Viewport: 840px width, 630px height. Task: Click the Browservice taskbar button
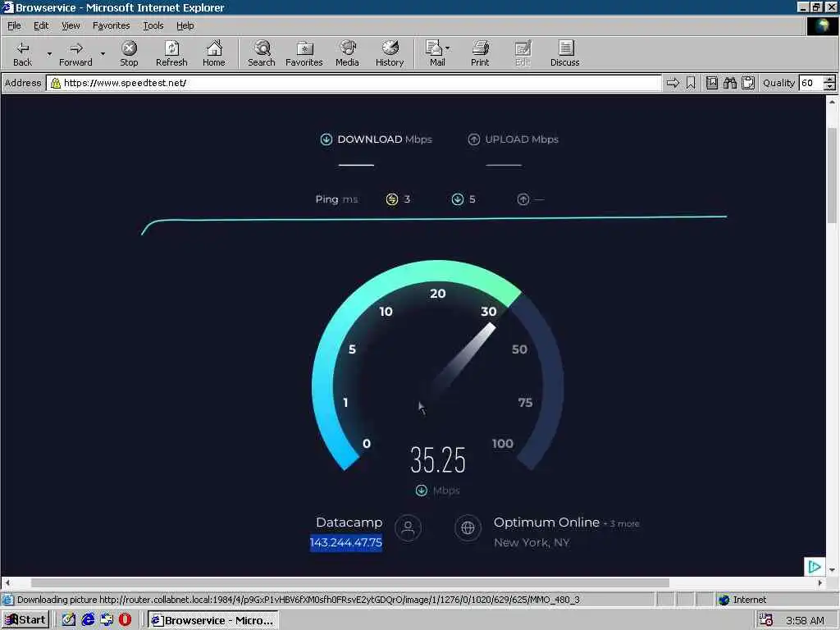pos(213,620)
